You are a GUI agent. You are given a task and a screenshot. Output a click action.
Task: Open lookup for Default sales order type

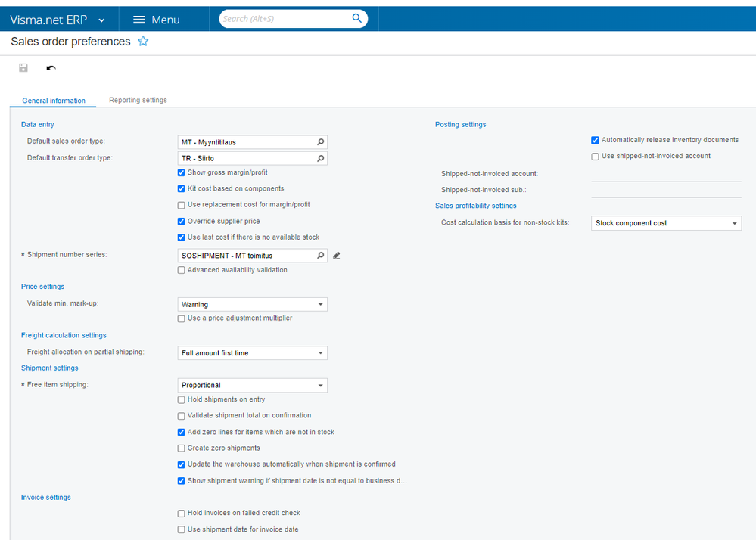point(321,142)
